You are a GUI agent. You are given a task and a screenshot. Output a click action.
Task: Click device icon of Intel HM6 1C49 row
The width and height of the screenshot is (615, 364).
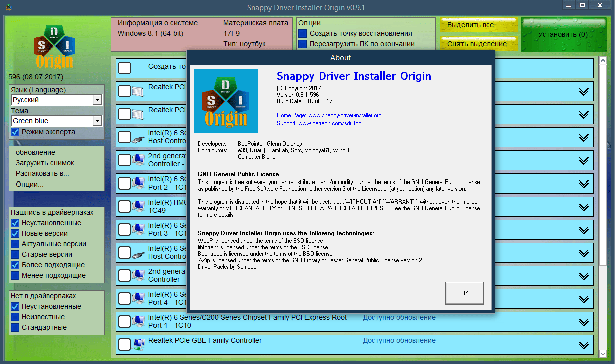click(137, 207)
